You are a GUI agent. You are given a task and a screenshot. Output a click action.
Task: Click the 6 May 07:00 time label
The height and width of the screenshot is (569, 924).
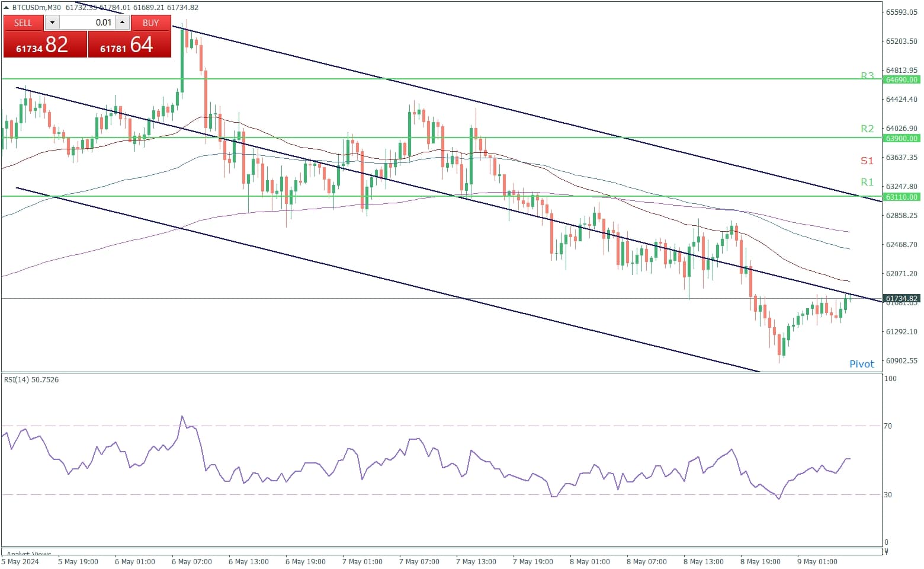click(192, 561)
